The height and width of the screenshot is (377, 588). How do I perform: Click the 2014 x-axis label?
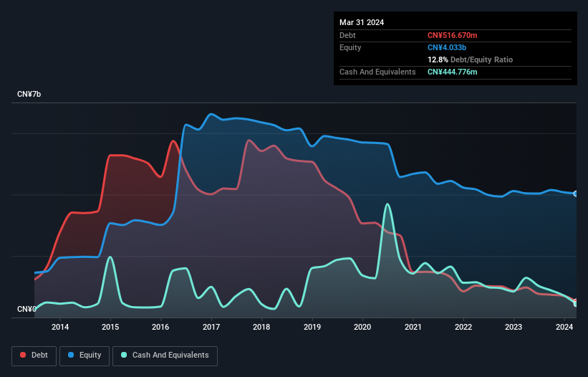click(x=60, y=327)
